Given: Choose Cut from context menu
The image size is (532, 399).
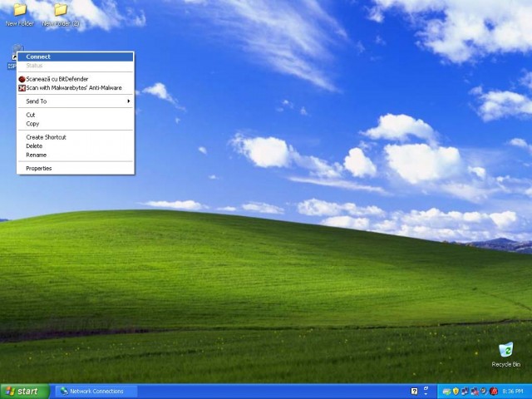Looking at the screenshot, I should [76, 115].
